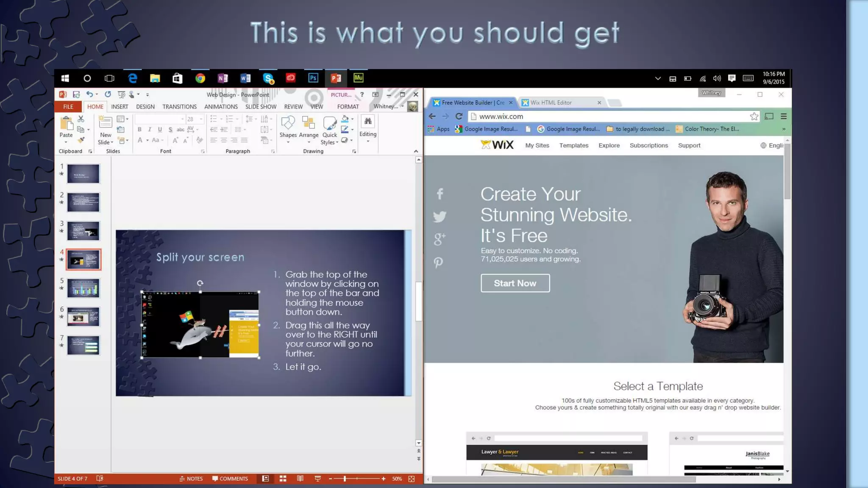Bookmark page with the star icon
Viewport: 868px width, 488px height.
pos(754,116)
